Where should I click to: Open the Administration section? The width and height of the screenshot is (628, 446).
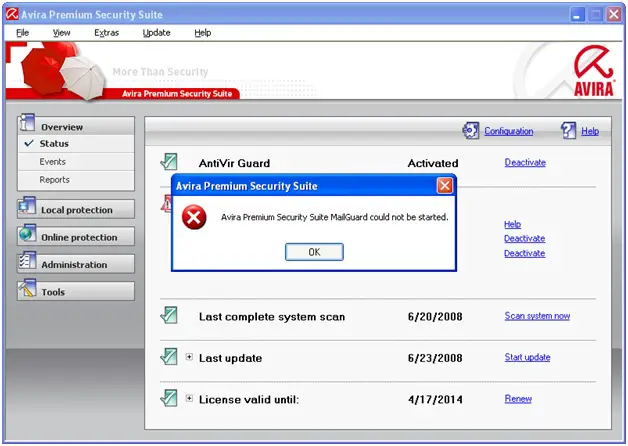pos(76,264)
